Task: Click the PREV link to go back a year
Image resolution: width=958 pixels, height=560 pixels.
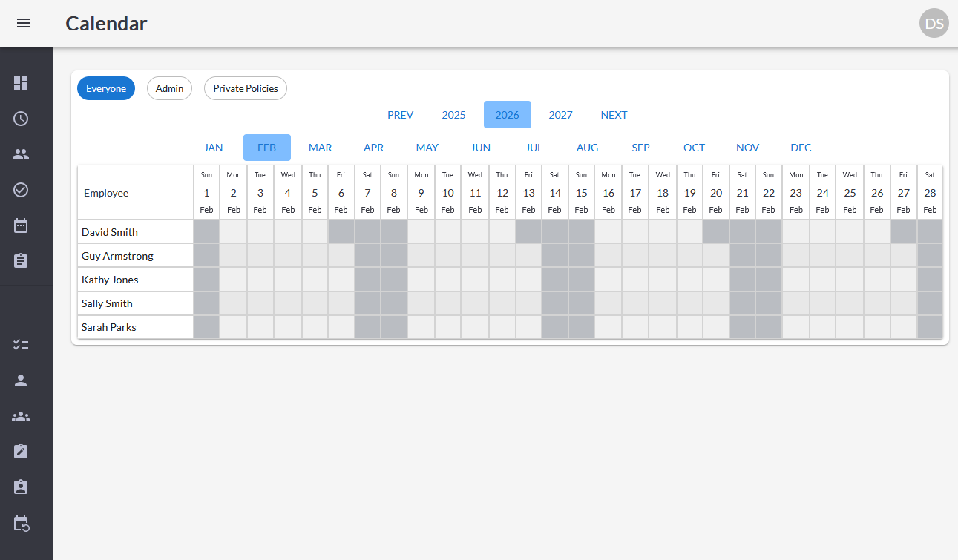Action: coord(401,115)
